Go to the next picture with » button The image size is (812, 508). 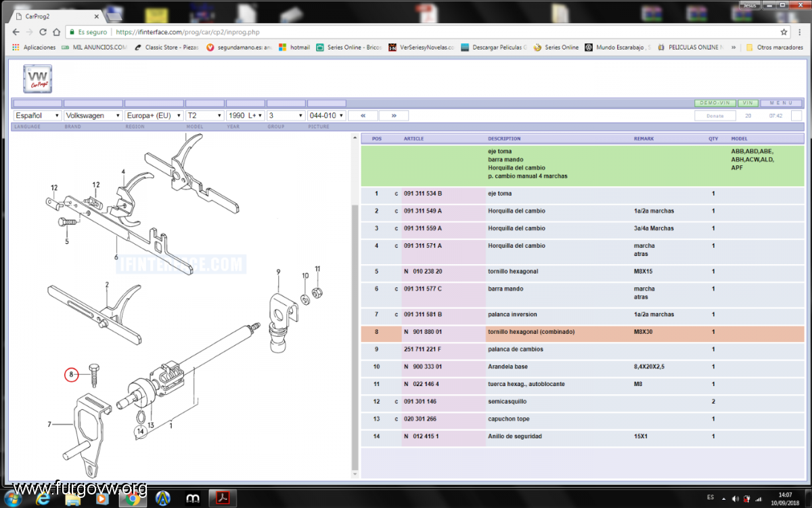coord(394,116)
